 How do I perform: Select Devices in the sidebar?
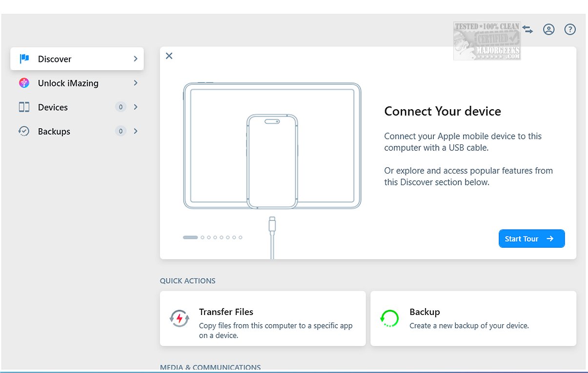click(x=53, y=107)
